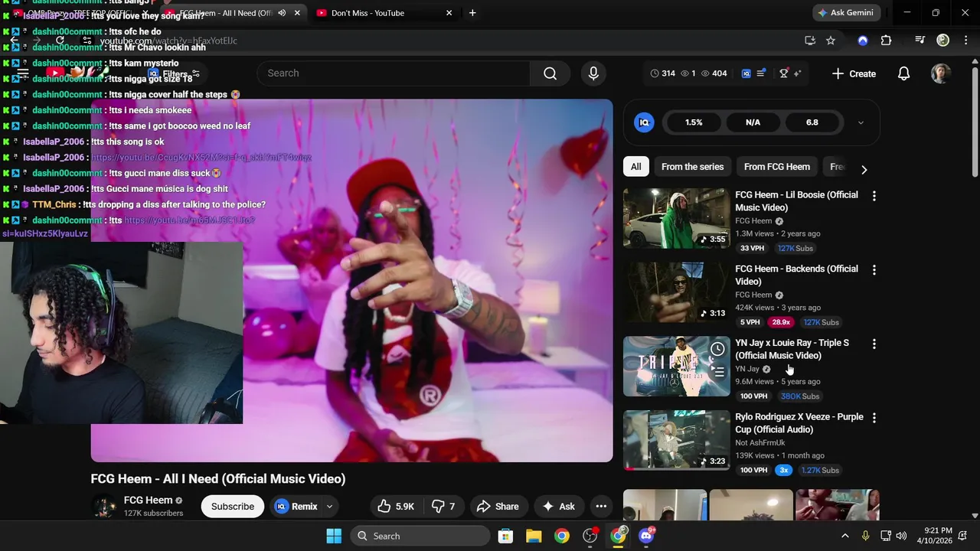Click the YouTube search input field
This screenshot has width=980, height=551.
click(394, 73)
